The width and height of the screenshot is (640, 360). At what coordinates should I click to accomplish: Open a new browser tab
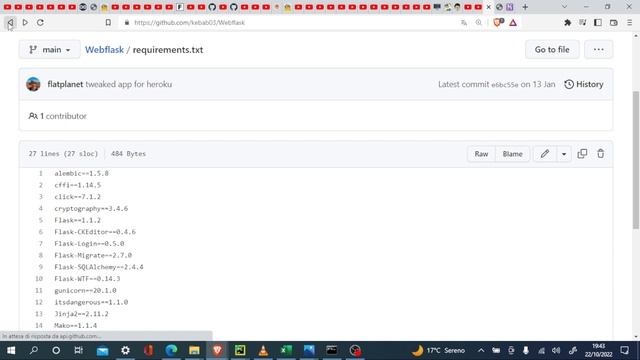point(525,7)
